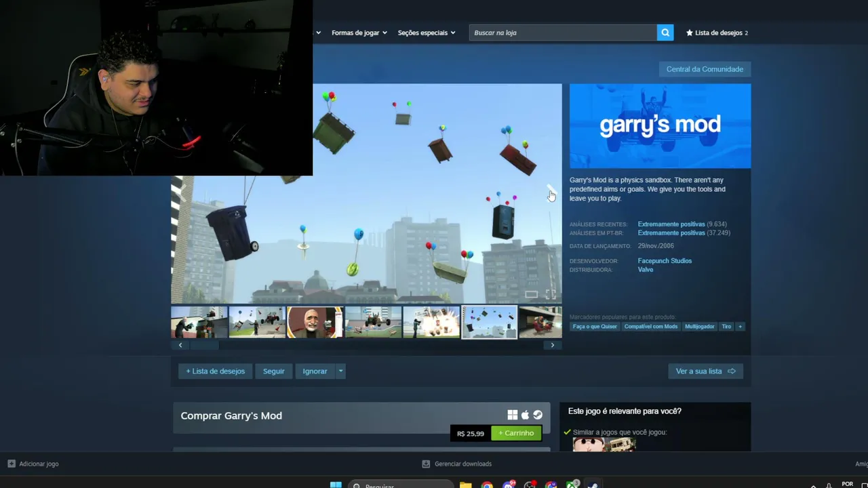Open Xbox app from taskbar
This screenshot has height=488, width=868.
(572, 485)
